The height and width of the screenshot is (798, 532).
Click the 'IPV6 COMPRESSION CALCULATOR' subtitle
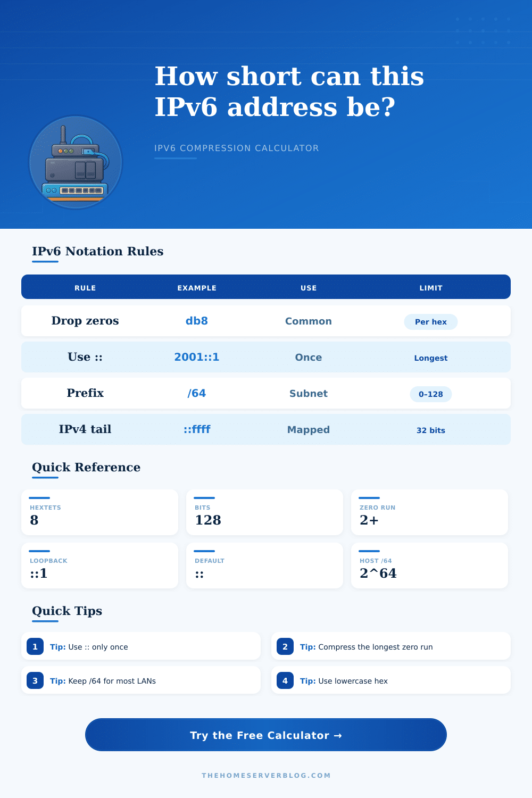coord(237,148)
